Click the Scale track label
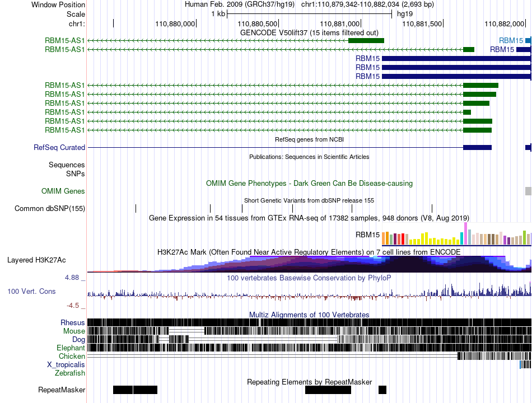Image resolution: width=532 pixels, height=403 pixels. (x=76, y=14)
